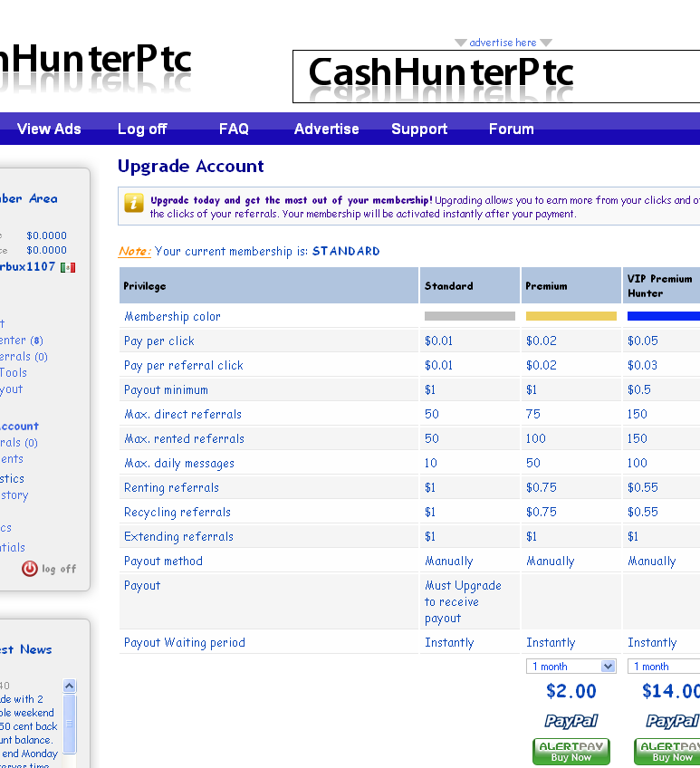Click Standard gray membership color swatch

click(x=470, y=316)
